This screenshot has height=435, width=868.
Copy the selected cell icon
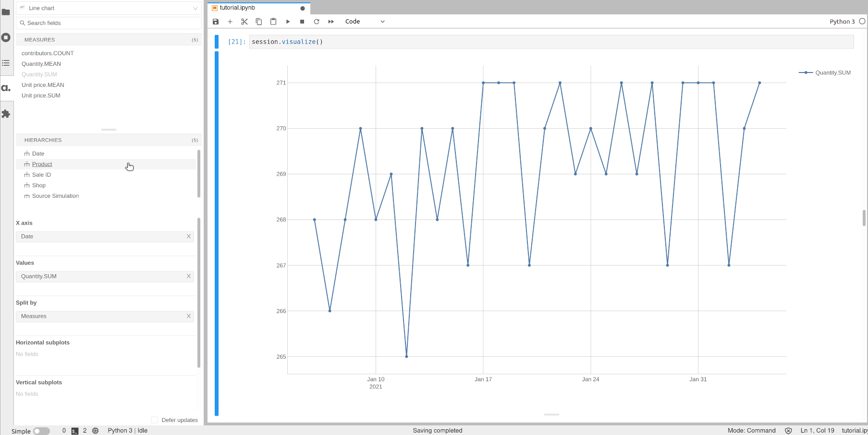coord(259,22)
